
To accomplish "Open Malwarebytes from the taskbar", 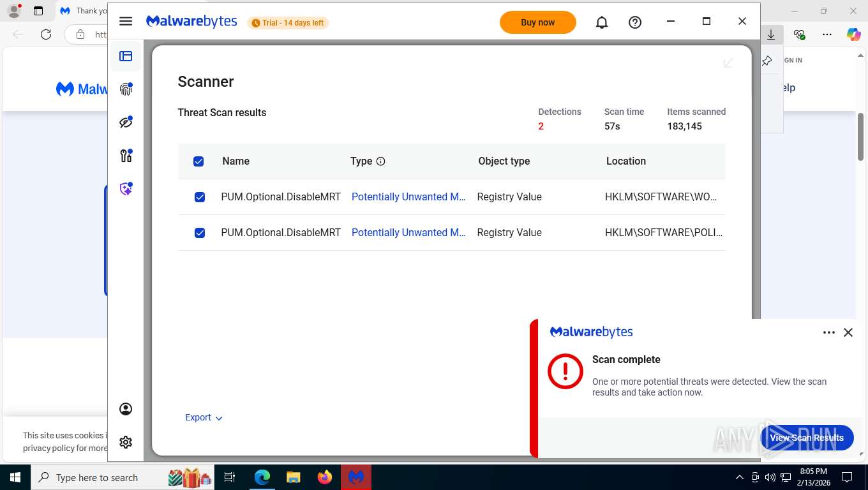I will tap(356, 477).
